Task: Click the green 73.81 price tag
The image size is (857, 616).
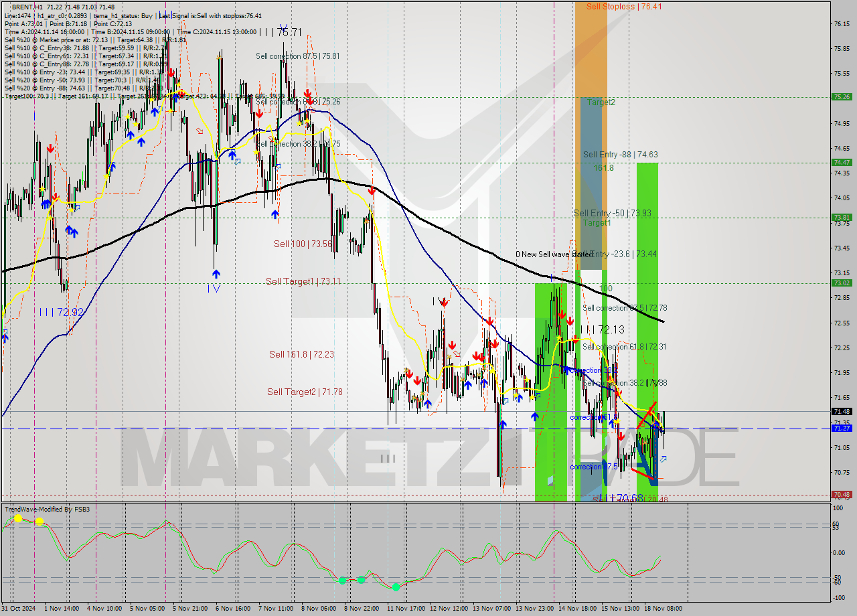Action: 842,217
